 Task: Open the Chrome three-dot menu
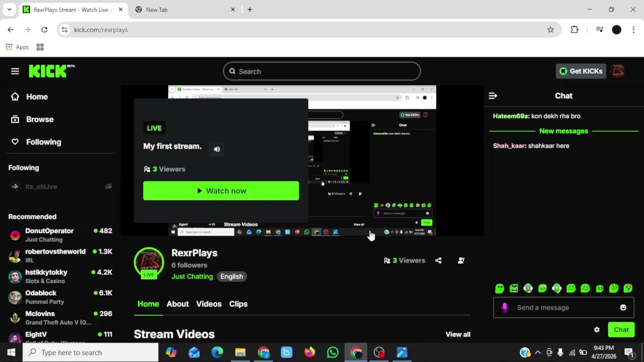click(633, 30)
